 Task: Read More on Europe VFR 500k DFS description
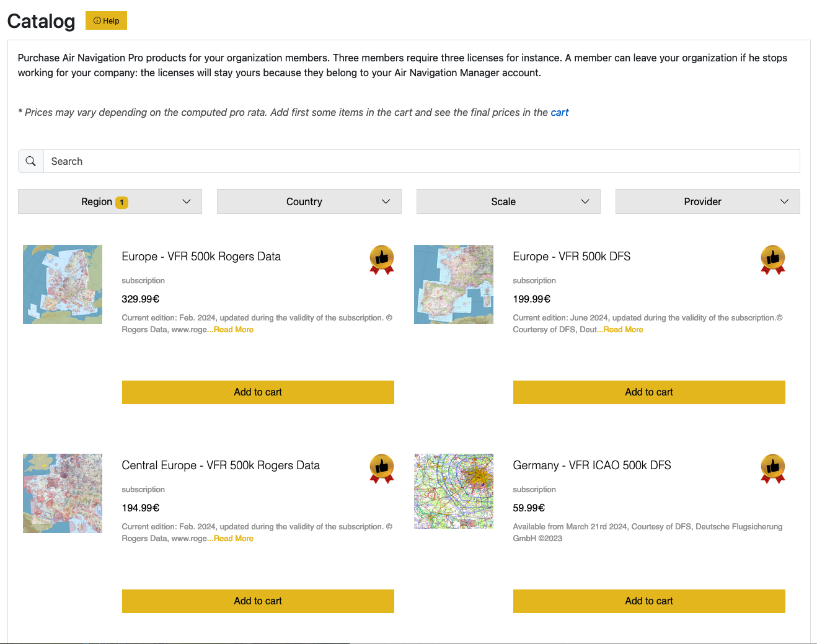point(623,330)
